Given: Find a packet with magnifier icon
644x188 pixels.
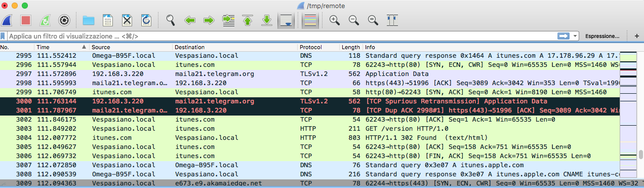Looking at the screenshot, I should [171, 20].
